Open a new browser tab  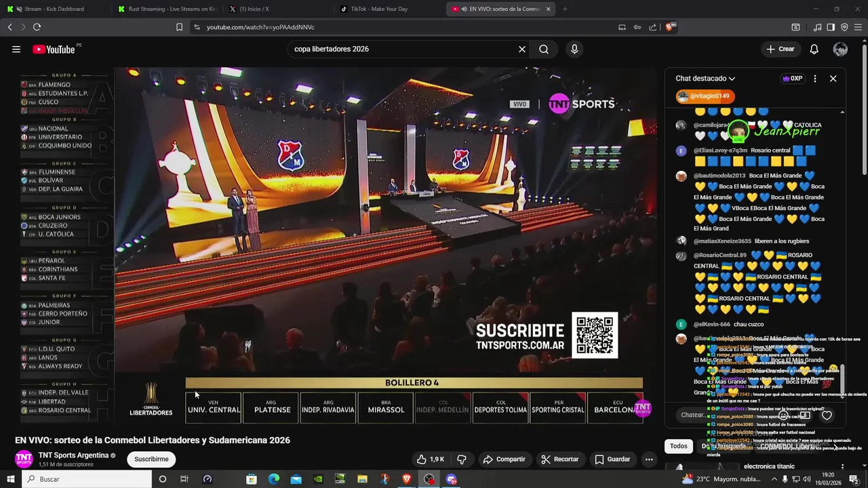(565, 9)
